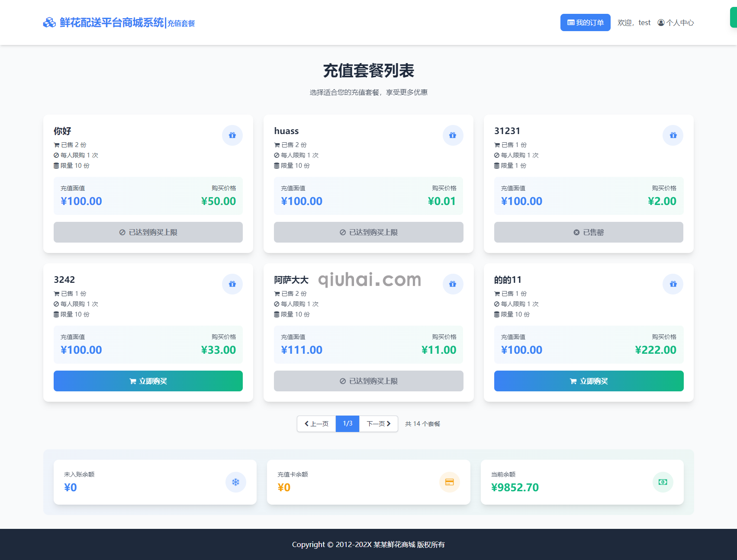Click the snowflake icon beside 未入账余额
The height and width of the screenshot is (560, 737).
(235, 482)
